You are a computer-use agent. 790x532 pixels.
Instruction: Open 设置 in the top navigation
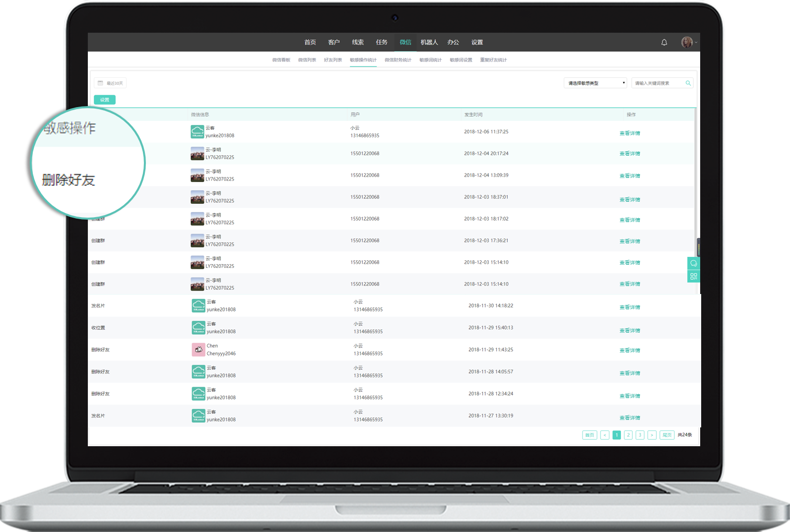(477, 43)
